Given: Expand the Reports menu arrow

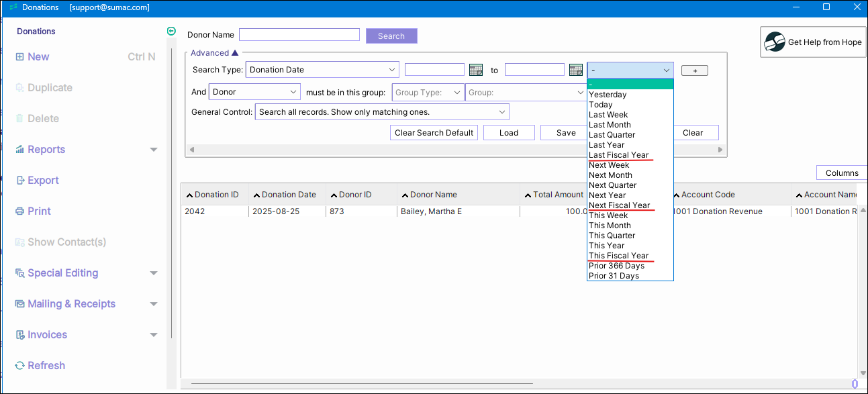Looking at the screenshot, I should [x=154, y=150].
